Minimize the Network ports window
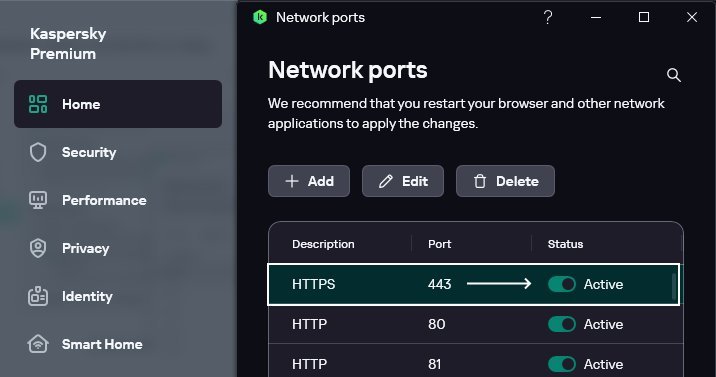Viewport: 716px width, 377px height. click(x=596, y=17)
